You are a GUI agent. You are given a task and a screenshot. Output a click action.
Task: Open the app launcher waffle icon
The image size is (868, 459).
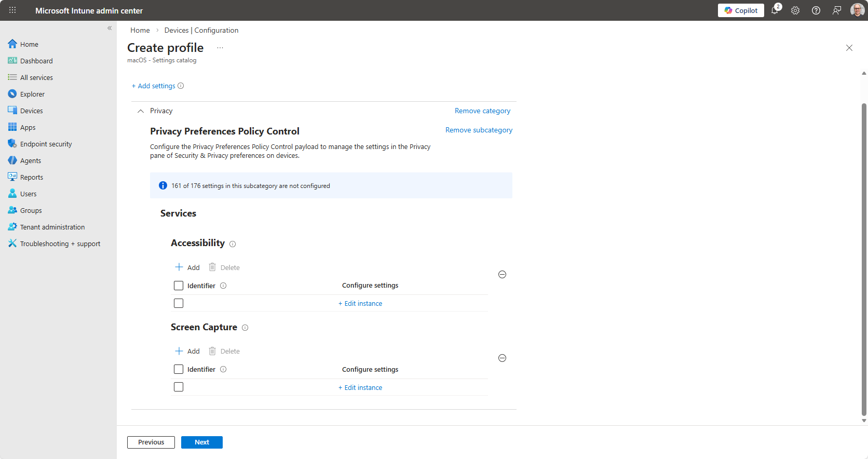coord(12,10)
